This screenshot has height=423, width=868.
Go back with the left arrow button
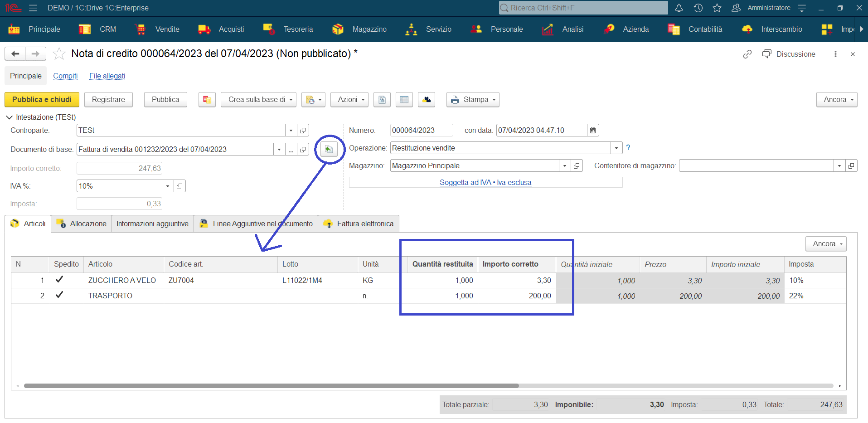[15, 54]
